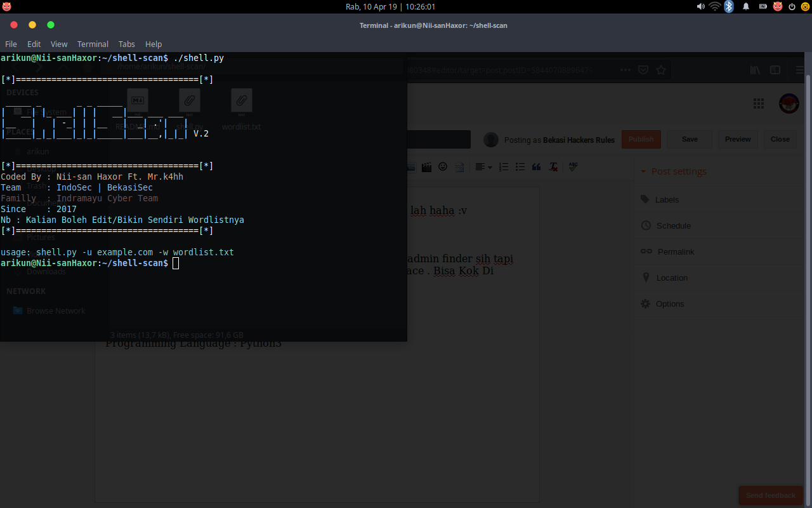Open the power/session icon in tray
812x508 pixels.
point(792,6)
